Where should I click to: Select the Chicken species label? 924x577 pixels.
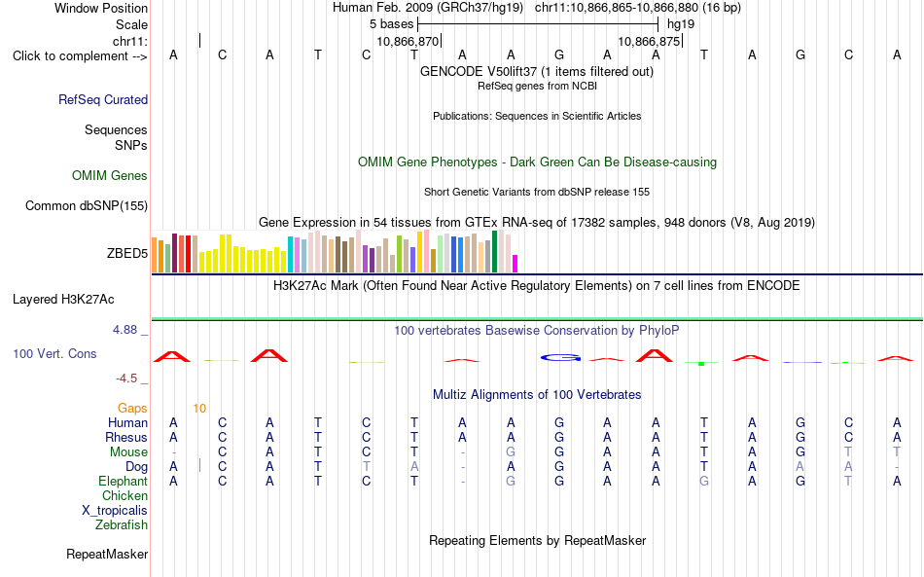pyautogui.click(x=124, y=496)
